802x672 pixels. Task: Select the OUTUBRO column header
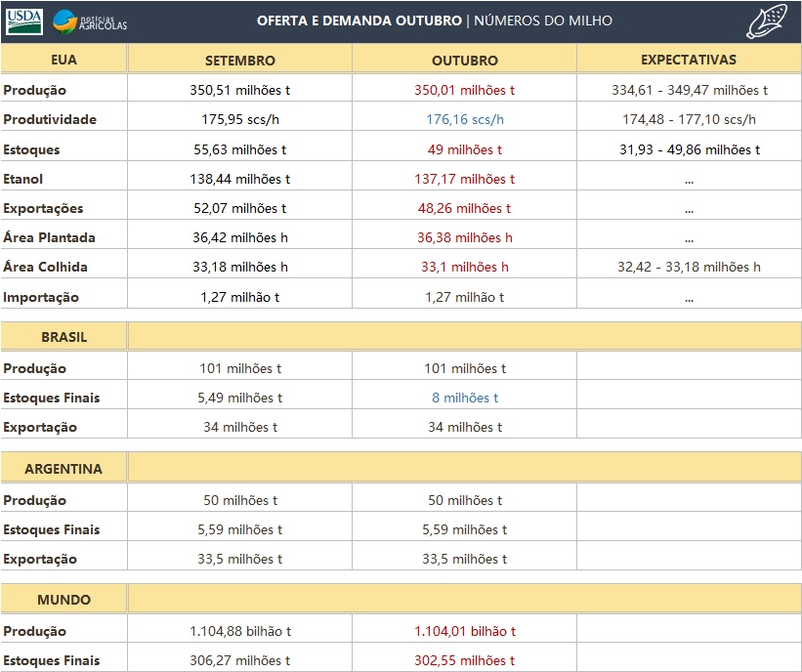pyautogui.click(x=464, y=60)
